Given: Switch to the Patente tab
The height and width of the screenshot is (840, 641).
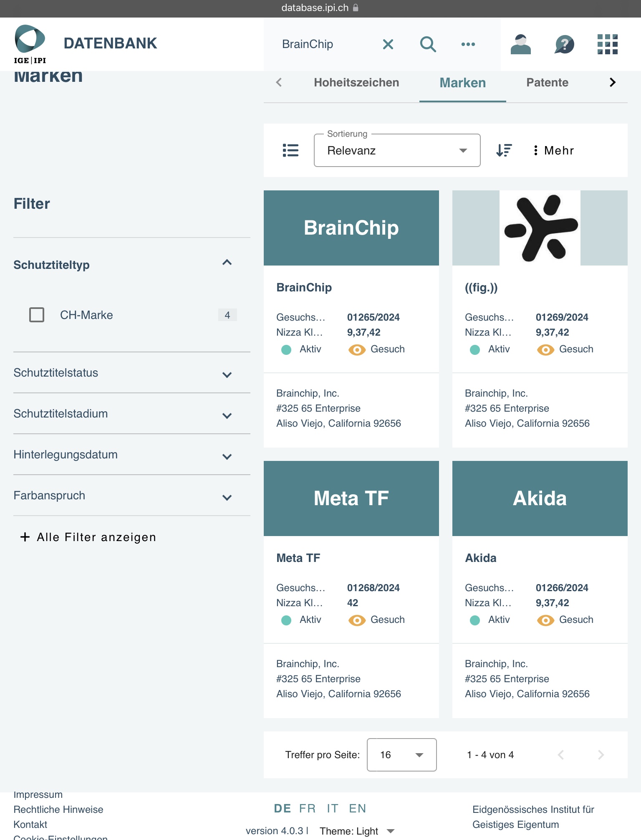Looking at the screenshot, I should [547, 83].
